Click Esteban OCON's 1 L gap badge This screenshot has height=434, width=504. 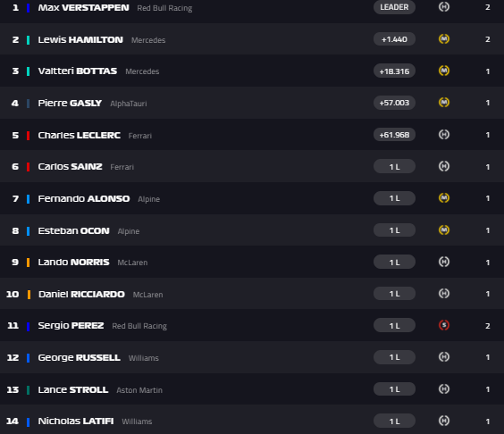click(394, 230)
